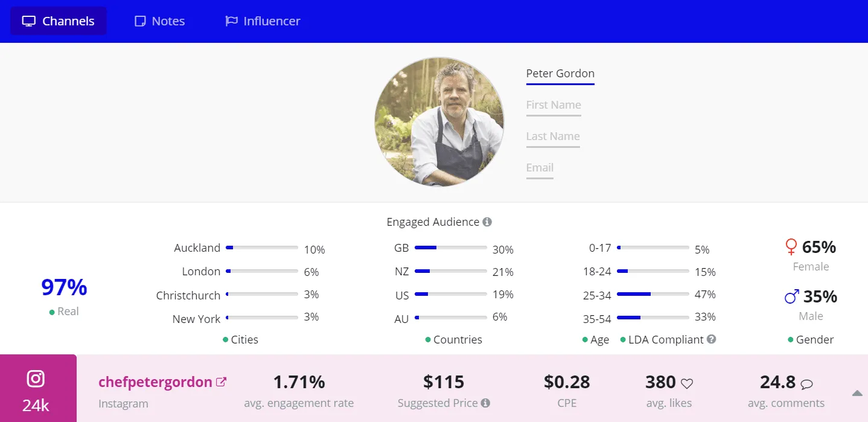Screen dimensions: 868x422
Task: Click the First Name input field
Action: click(554, 105)
